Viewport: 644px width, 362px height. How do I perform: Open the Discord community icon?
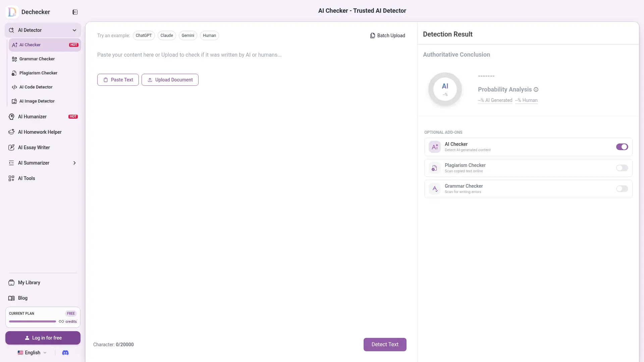click(65, 353)
